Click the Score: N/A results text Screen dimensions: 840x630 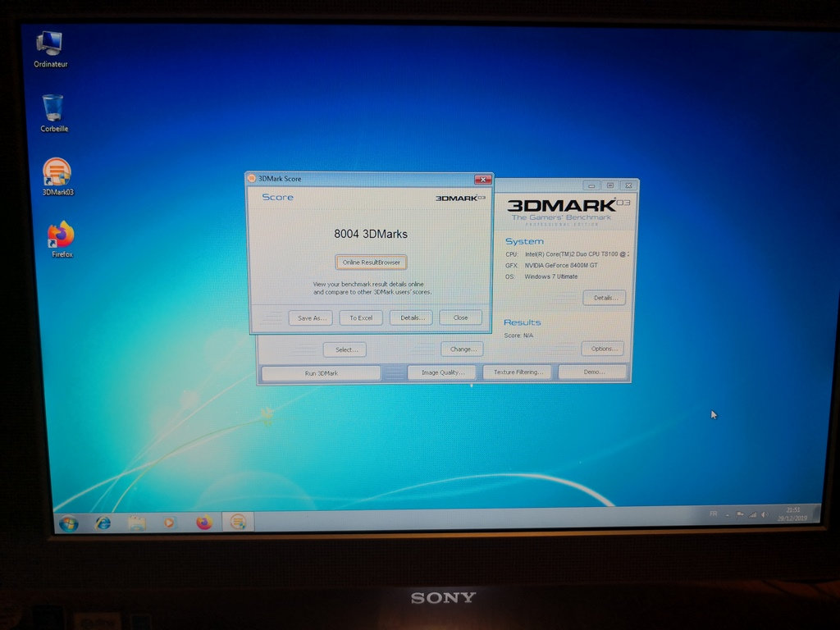518,336
